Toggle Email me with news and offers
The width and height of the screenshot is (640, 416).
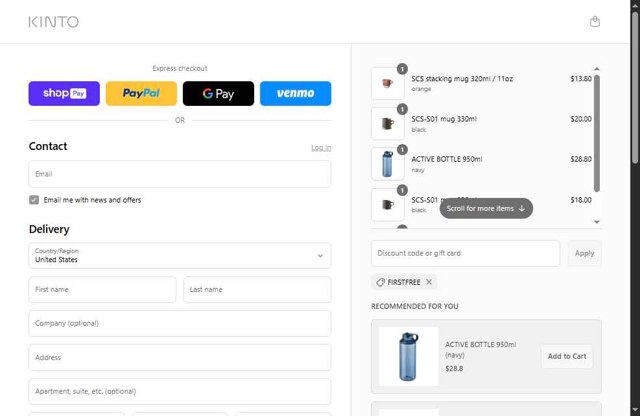click(34, 200)
